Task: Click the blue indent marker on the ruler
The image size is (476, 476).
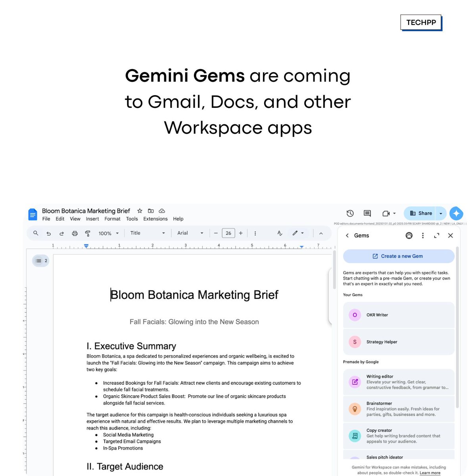Action: (86, 246)
